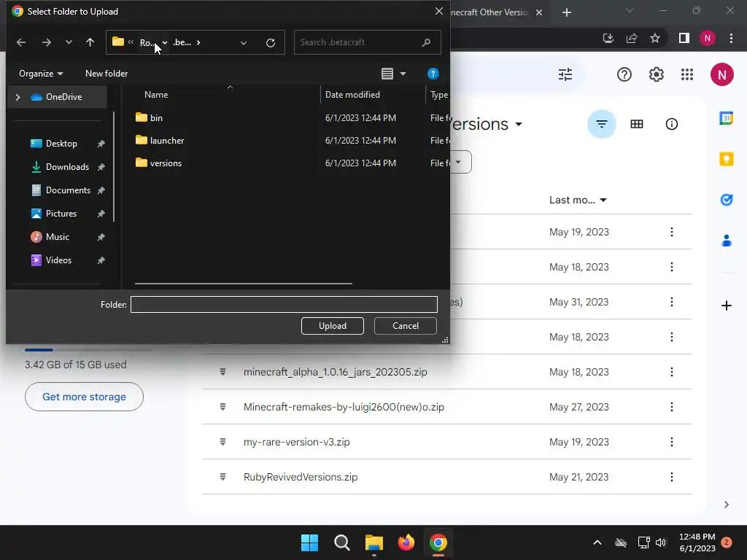Screen dimensions: 747x560
Task: Open recent locations dropdown arrow
Action: point(69,42)
